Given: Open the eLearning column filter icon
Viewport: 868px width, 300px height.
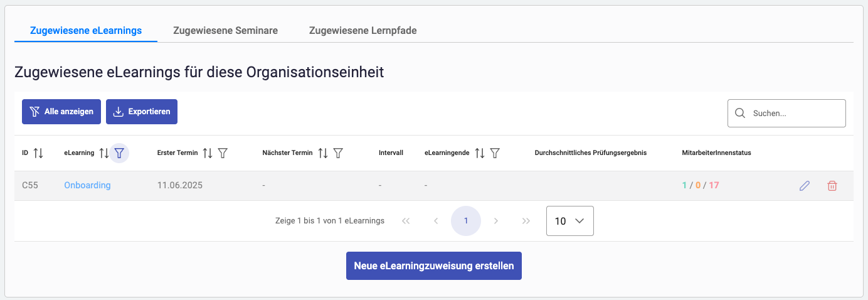Looking at the screenshot, I should click(x=119, y=153).
